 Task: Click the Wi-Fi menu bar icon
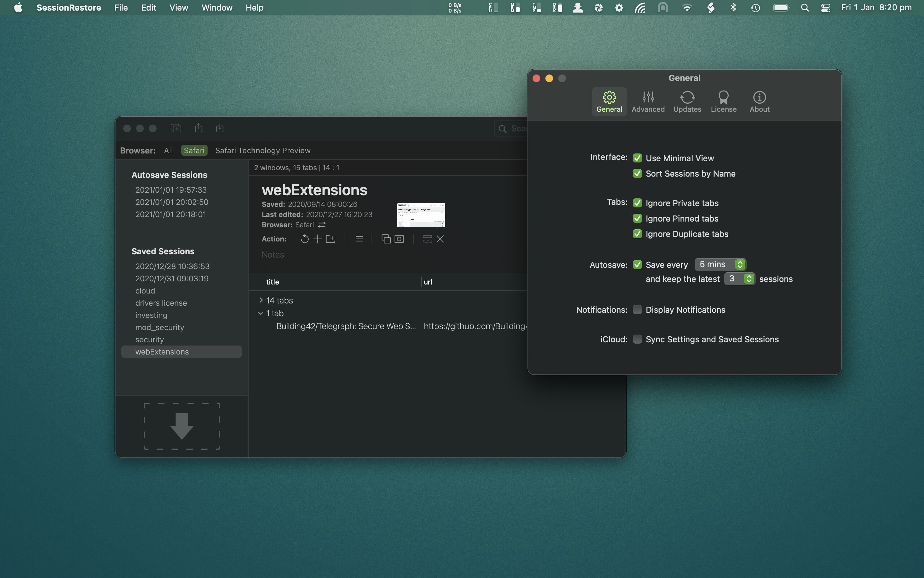pyautogui.click(x=687, y=8)
